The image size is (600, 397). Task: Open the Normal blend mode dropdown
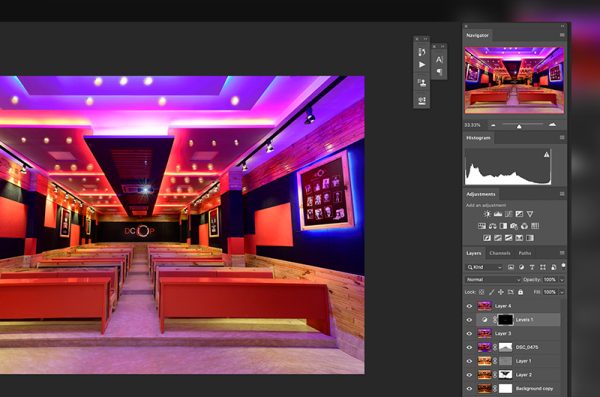click(493, 280)
